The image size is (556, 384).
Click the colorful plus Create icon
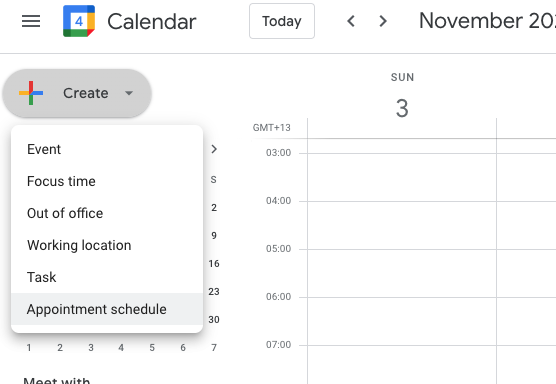[31, 93]
